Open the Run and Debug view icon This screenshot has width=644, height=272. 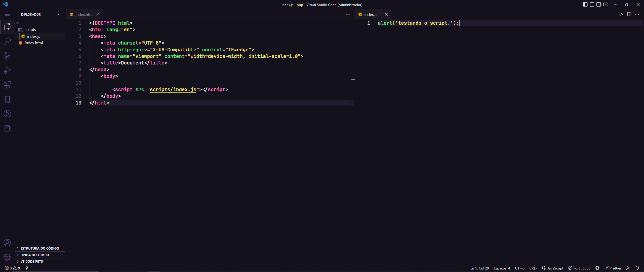[x=7, y=70]
